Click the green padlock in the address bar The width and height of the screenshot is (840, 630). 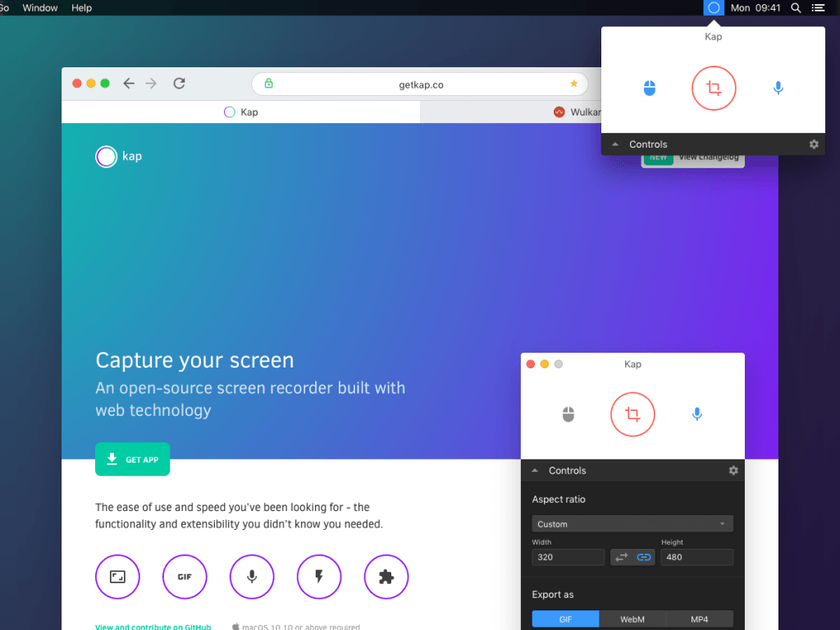pos(269,84)
